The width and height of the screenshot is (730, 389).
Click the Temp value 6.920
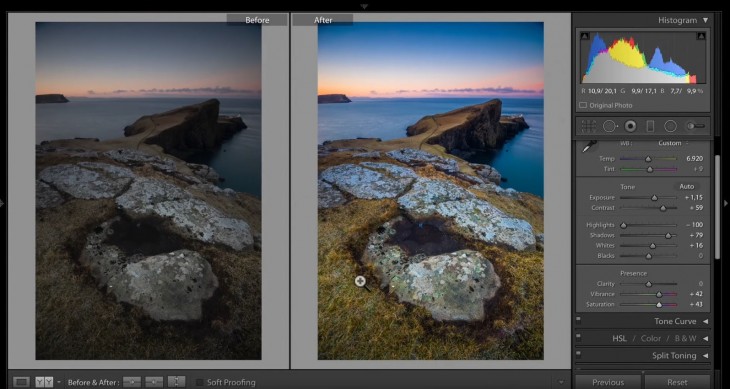click(694, 159)
